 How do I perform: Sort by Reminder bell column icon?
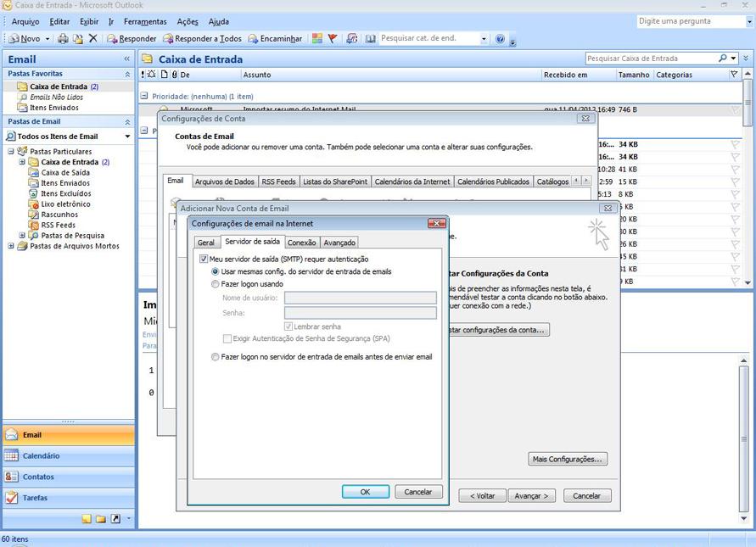click(151, 75)
